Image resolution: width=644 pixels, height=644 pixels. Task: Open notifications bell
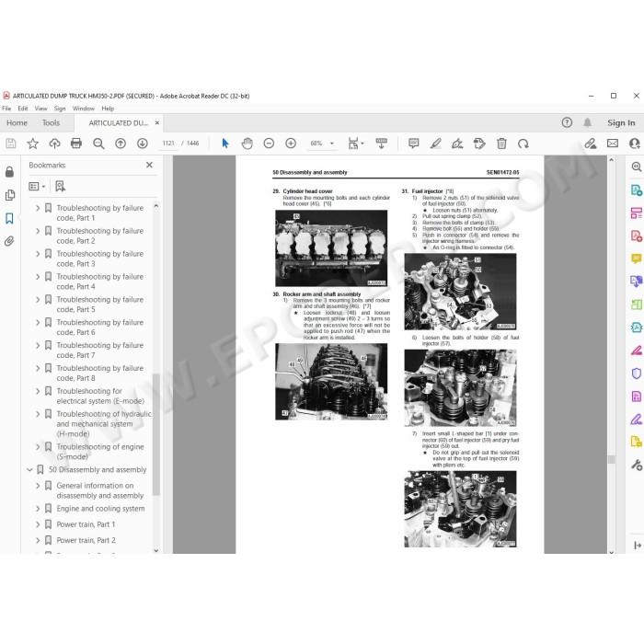pos(588,122)
